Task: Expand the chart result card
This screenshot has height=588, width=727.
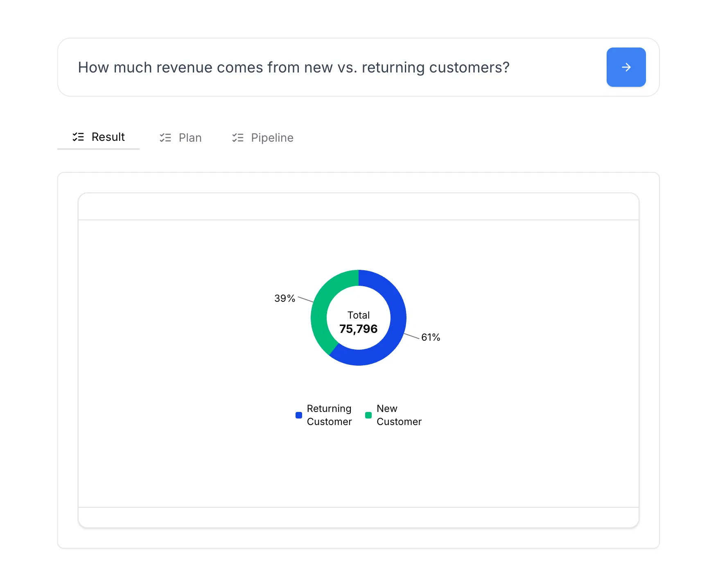Action: [x=358, y=360]
